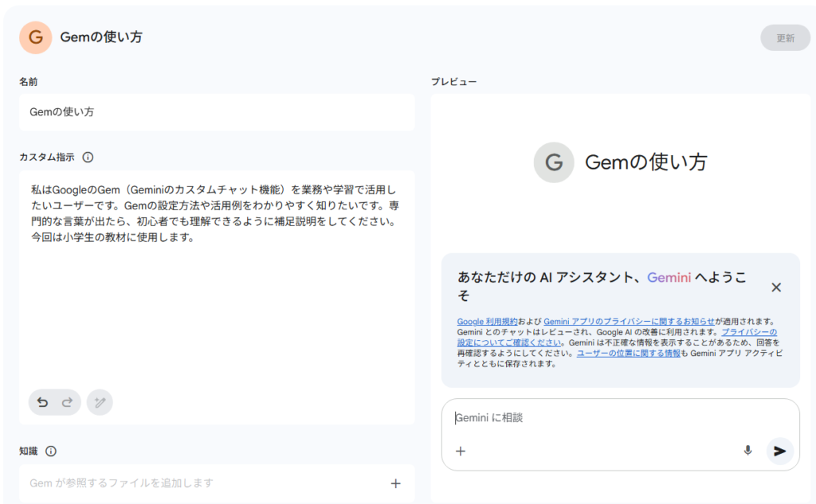816x504 pixels.
Task: Click inside the custom instructions text area
Action: click(217, 303)
